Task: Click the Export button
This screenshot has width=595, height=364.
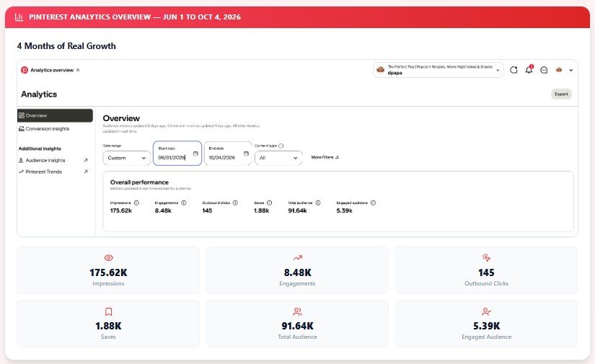Action: [x=561, y=94]
